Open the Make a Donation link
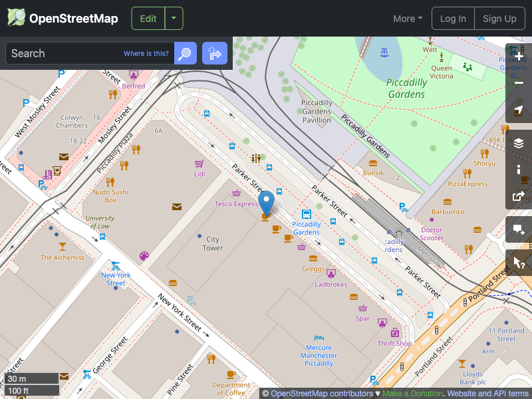The width and height of the screenshot is (532, 399). 412,393
